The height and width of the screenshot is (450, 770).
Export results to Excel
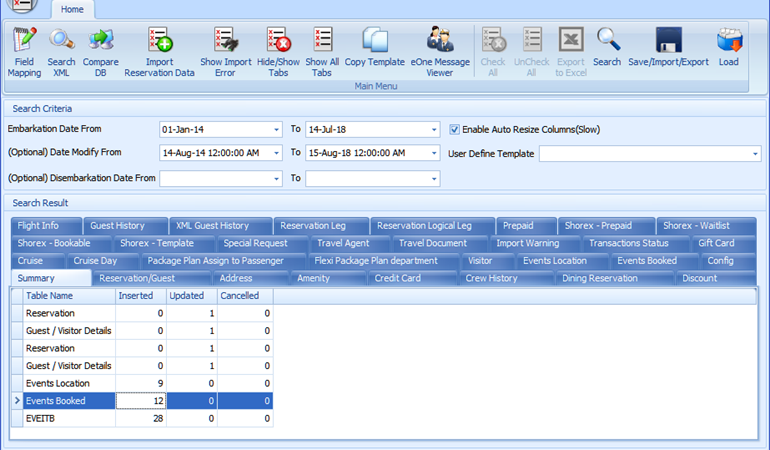click(571, 52)
